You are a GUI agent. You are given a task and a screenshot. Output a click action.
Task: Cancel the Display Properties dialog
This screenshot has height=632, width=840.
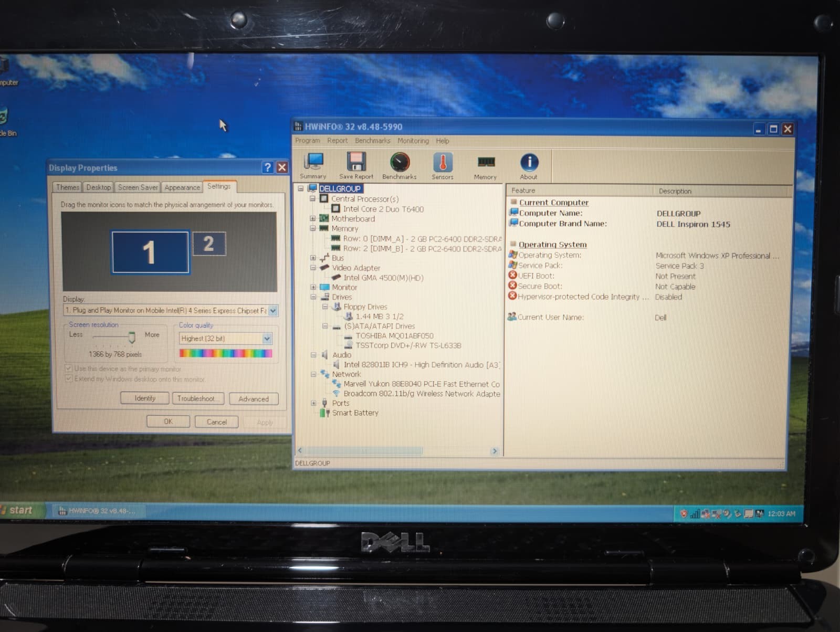tap(217, 422)
